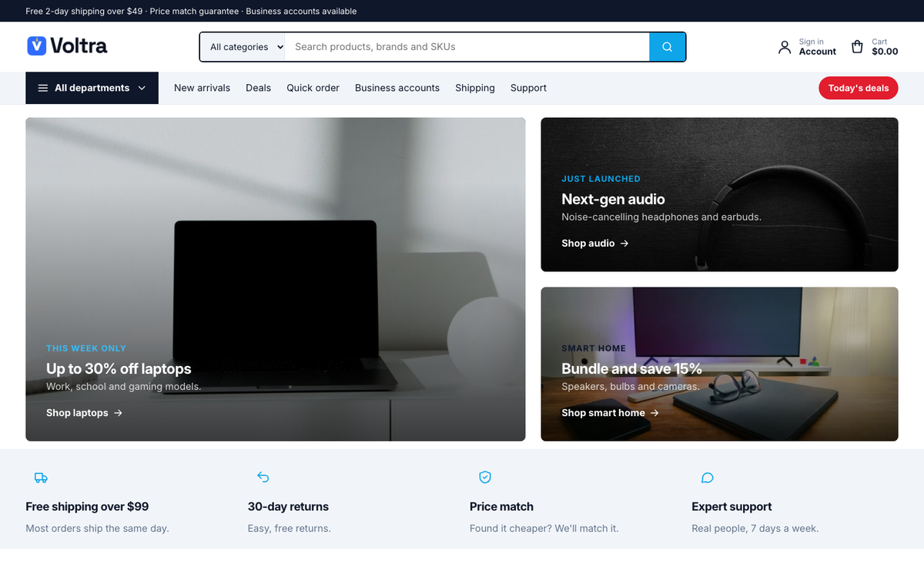This screenshot has height=578, width=924.
Task: Click the Cart $0.00 text
Action: 885,47
